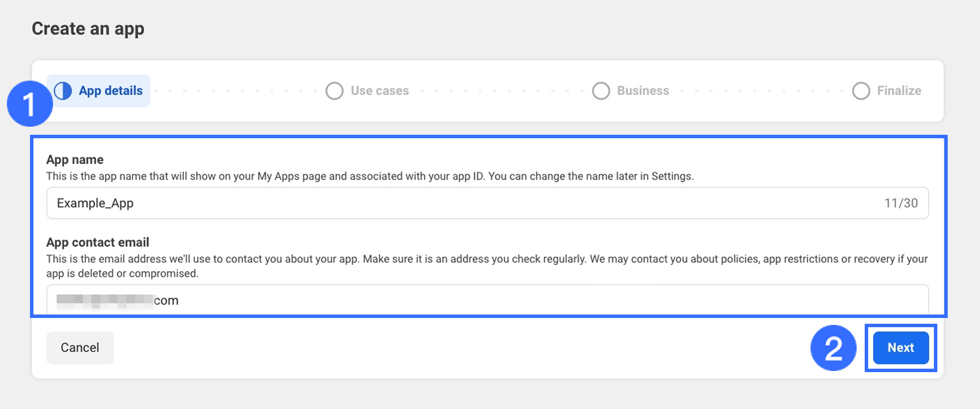Click the blue number 2 badge
This screenshot has height=409, width=980.
tap(833, 348)
